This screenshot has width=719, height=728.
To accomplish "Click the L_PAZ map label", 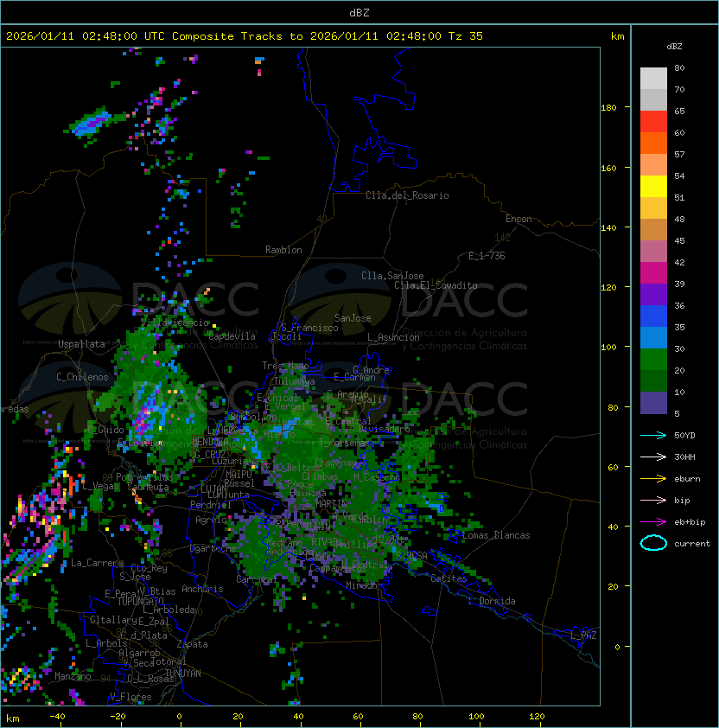I will coord(583,635).
